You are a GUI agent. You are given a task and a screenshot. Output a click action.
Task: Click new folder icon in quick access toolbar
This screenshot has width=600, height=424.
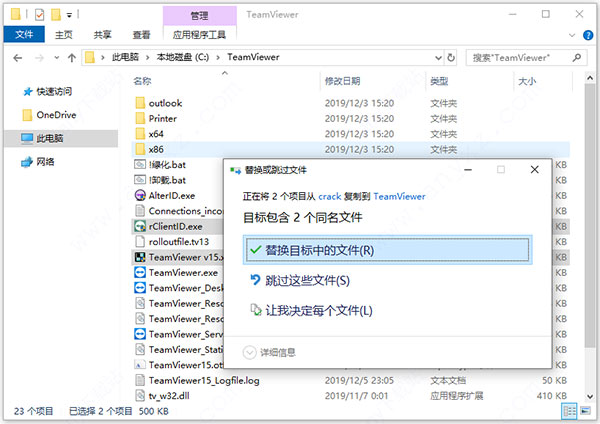coord(56,15)
